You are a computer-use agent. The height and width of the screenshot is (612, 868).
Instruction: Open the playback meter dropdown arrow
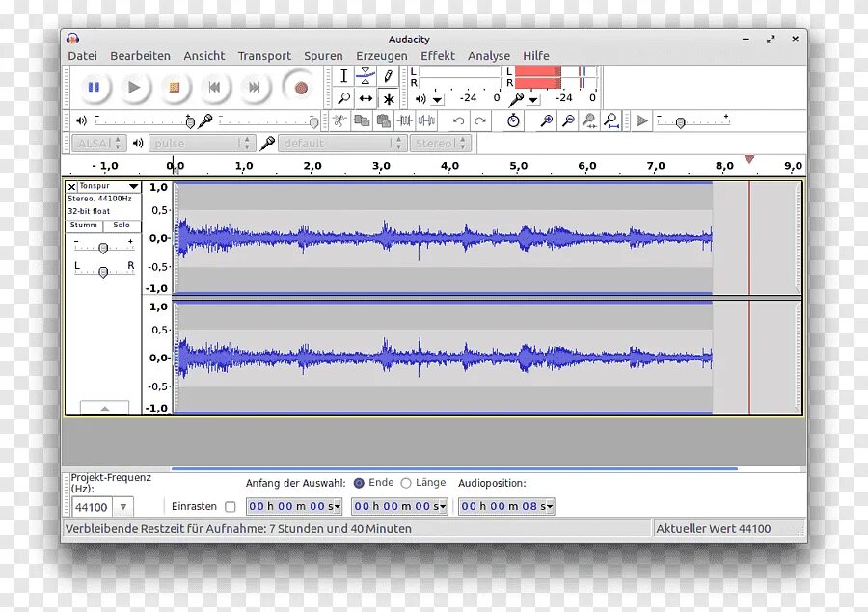437,100
